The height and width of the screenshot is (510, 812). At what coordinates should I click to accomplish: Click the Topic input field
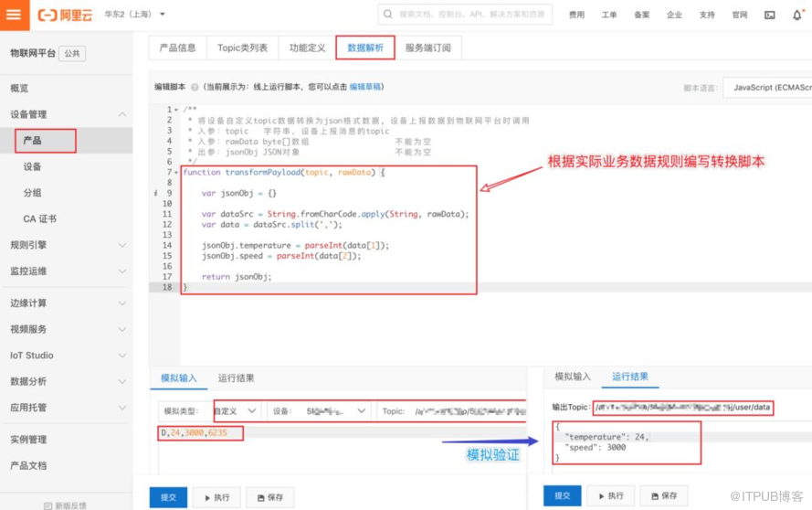tap(451, 411)
